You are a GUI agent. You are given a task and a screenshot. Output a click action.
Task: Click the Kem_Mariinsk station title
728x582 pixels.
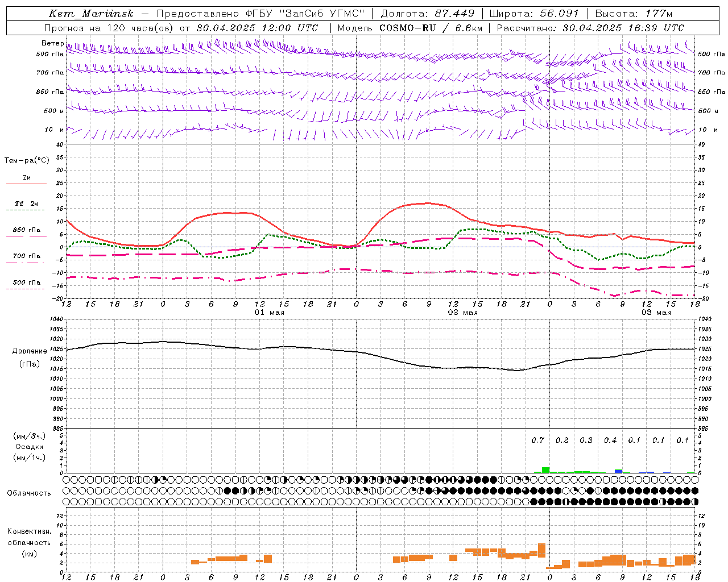[x=91, y=14]
